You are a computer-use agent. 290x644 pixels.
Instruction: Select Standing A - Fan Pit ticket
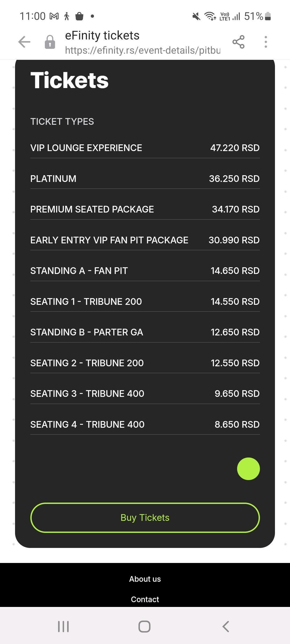145,271
